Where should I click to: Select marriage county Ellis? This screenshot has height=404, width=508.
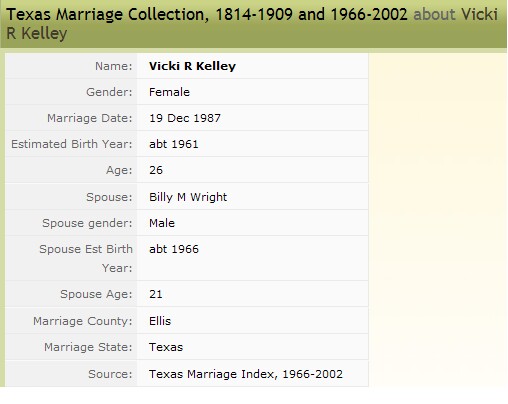point(160,321)
